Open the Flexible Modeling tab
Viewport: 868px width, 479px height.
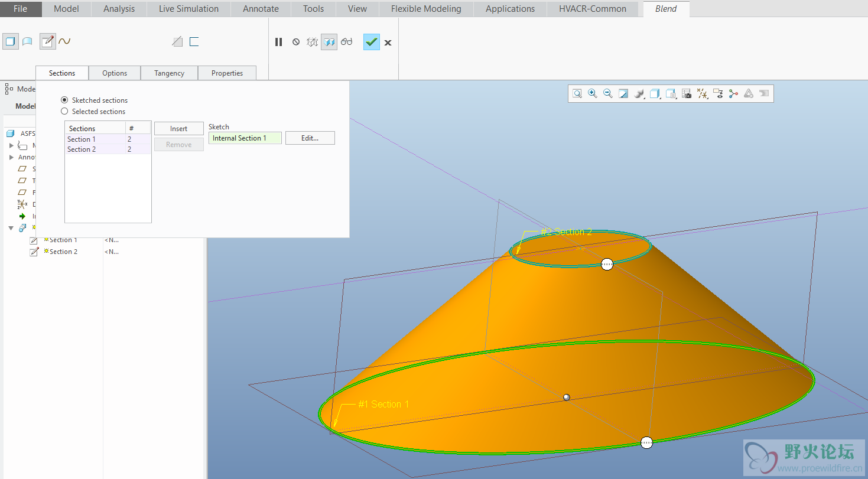[426, 9]
